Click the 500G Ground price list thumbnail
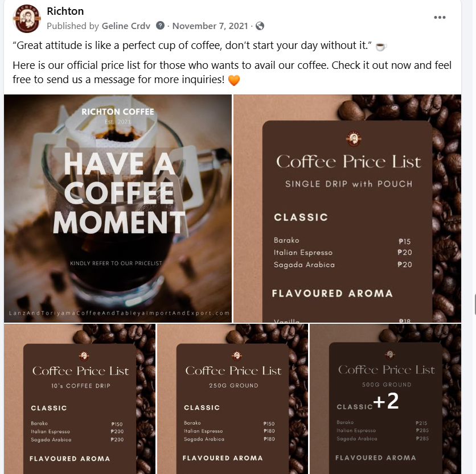 point(385,399)
